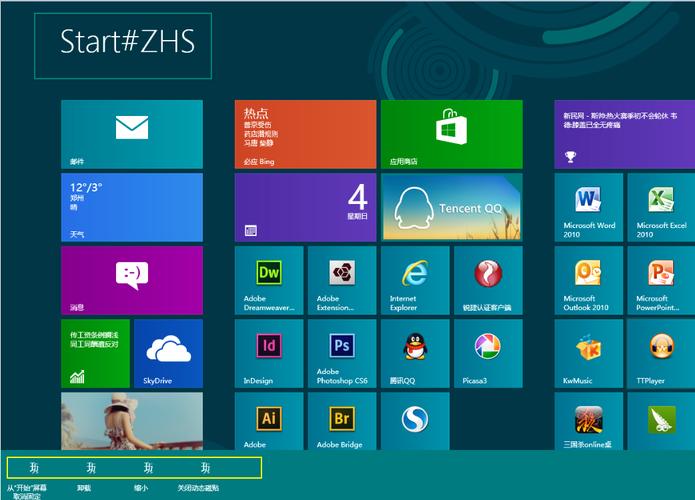695x500 pixels.
Task: Launch Picasa3
Action: [x=488, y=354]
